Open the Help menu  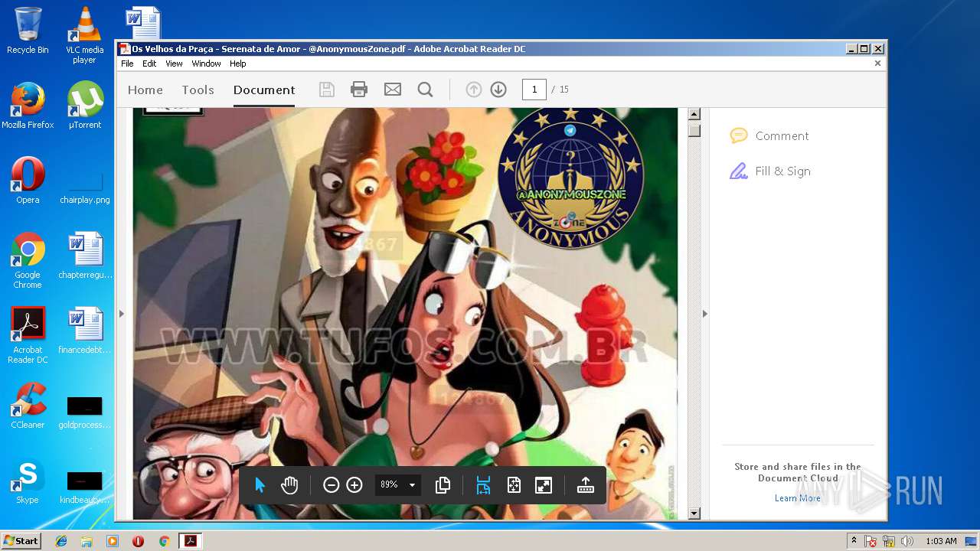(238, 64)
